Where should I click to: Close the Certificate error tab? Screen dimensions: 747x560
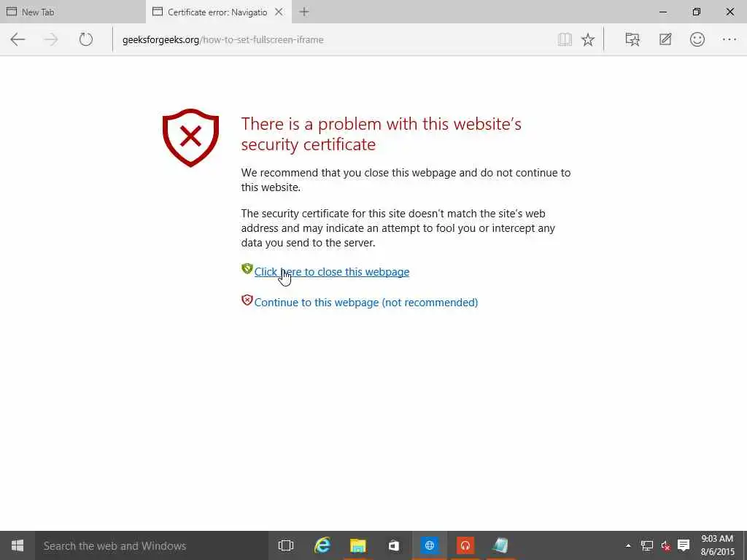[279, 12]
